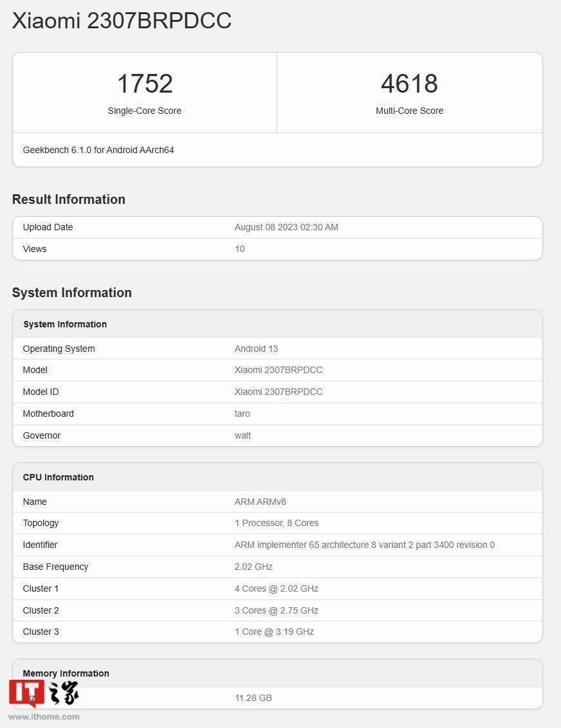Image resolution: width=561 pixels, height=728 pixels.
Task: Click the CPU Information panel header
Action: tap(277, 477)
